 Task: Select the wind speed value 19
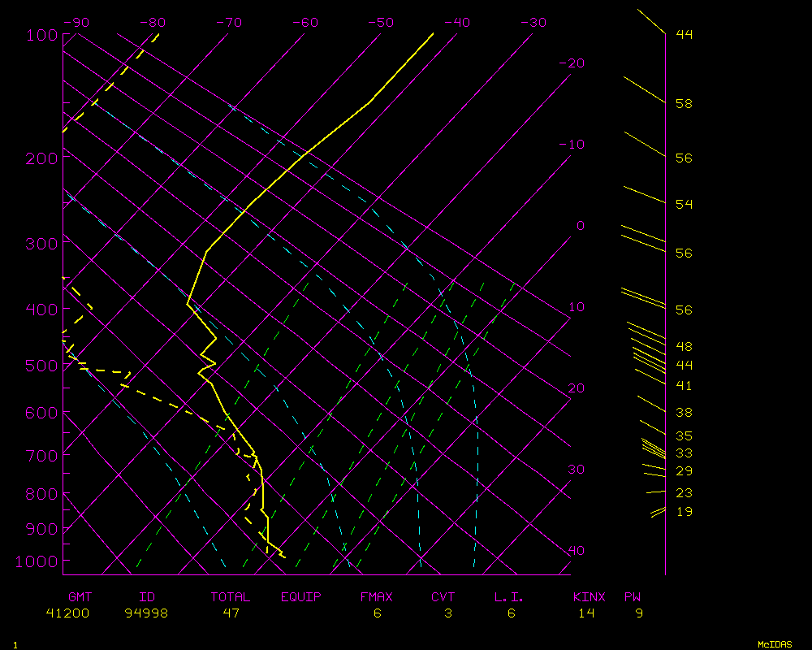click(x=684, y=512)
